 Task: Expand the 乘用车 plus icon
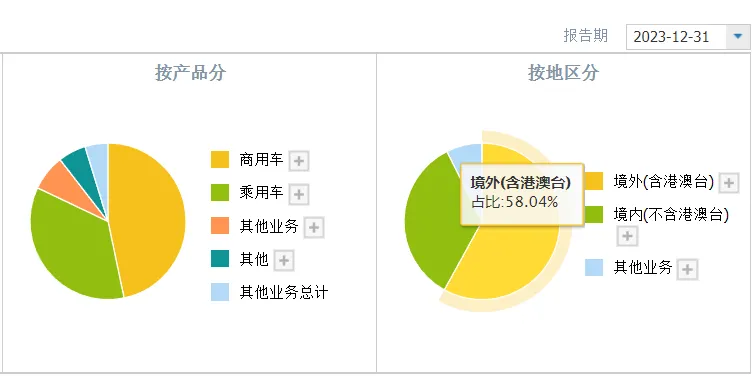tap(299, 194)
